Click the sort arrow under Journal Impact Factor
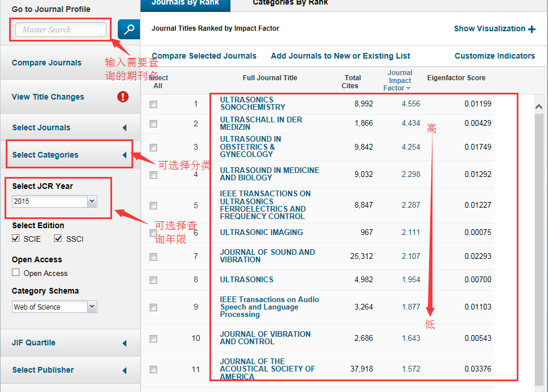This screenshot has width=548, height=392. [x=408, y=88]
